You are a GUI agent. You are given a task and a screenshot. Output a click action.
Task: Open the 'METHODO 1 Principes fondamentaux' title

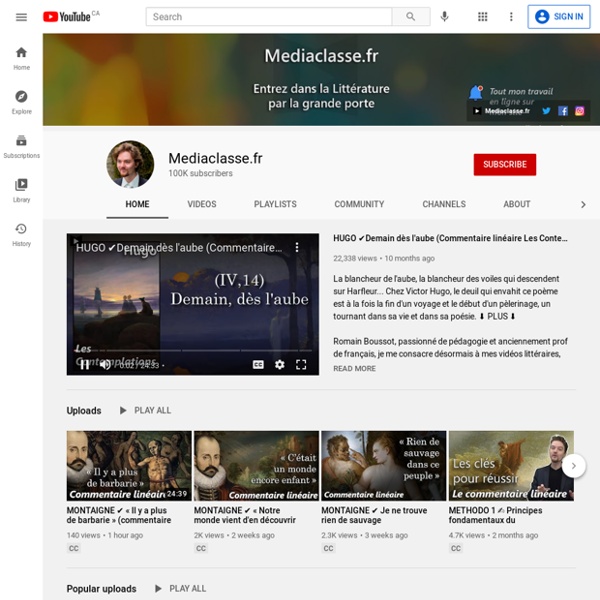click(x=496, y=515)
